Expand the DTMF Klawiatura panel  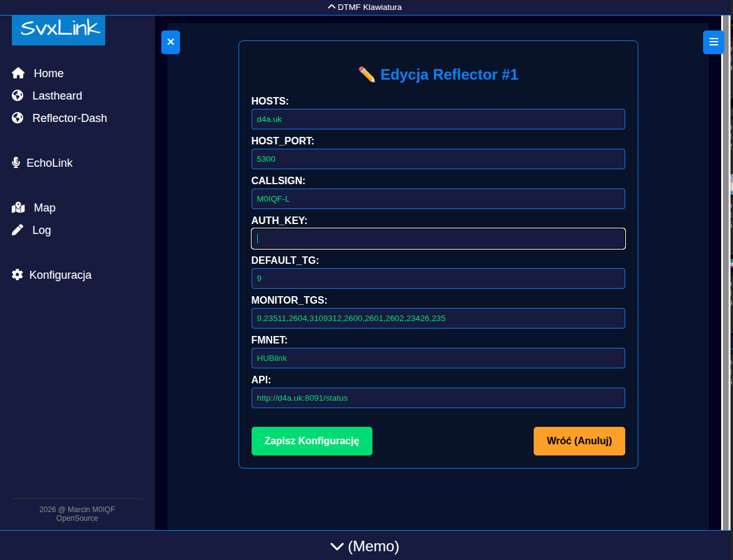[x=366, y=7]
